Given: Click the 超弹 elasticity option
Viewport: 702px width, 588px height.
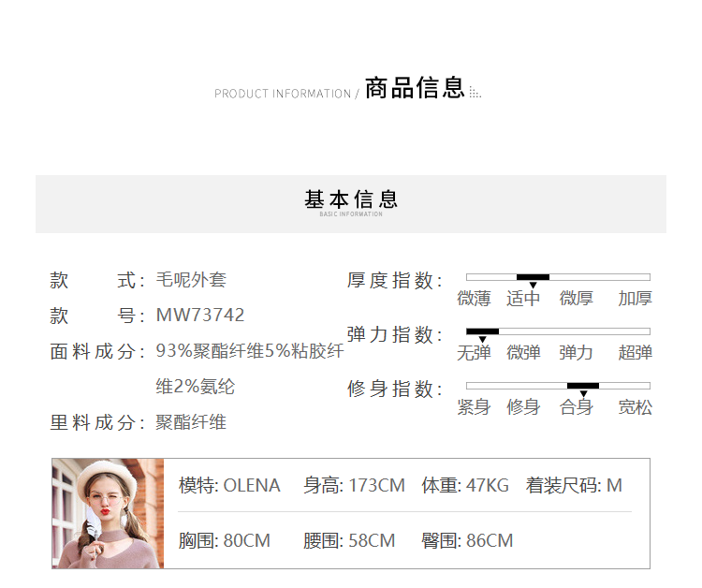Looking at the screenshot, I should [636, 352].
